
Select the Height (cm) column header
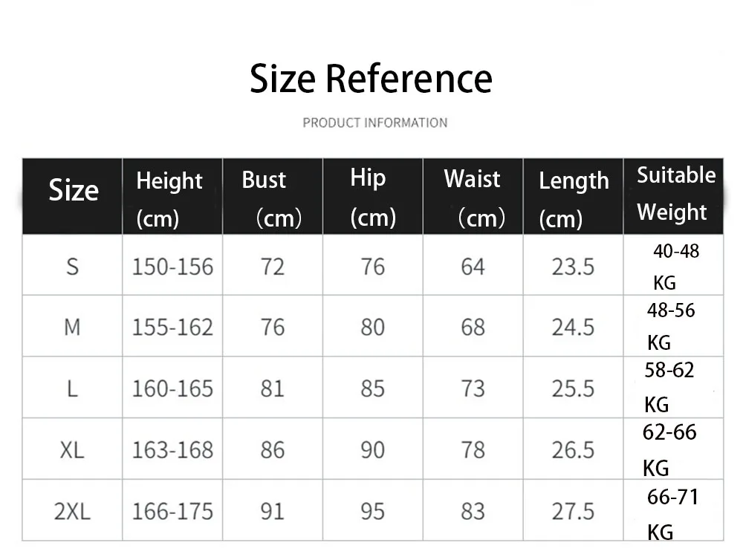172,196
